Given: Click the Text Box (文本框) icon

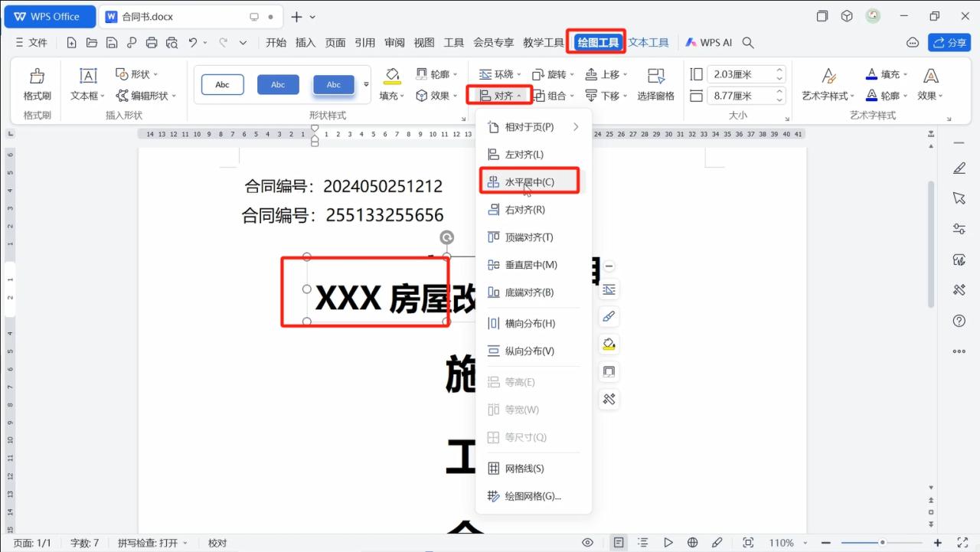Looking at the screenshot, I should tap(88, 76).
